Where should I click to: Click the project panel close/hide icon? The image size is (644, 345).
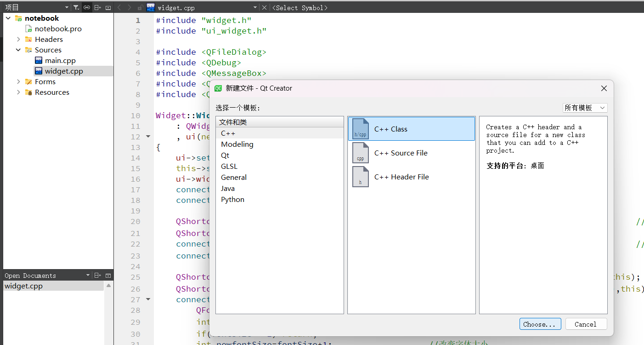pyautogui.click(x=108, y=7)
